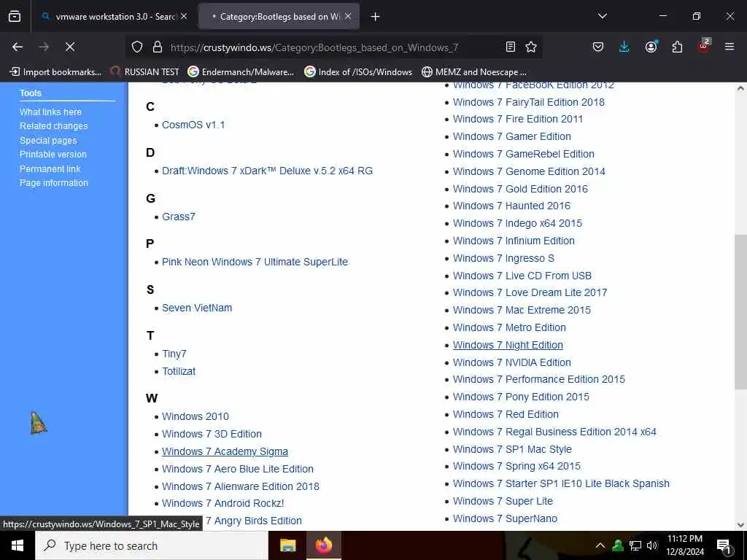Click the uBlock Origin extension icon
This screenshot has width=747, height=560.
(x=704, y=46)
